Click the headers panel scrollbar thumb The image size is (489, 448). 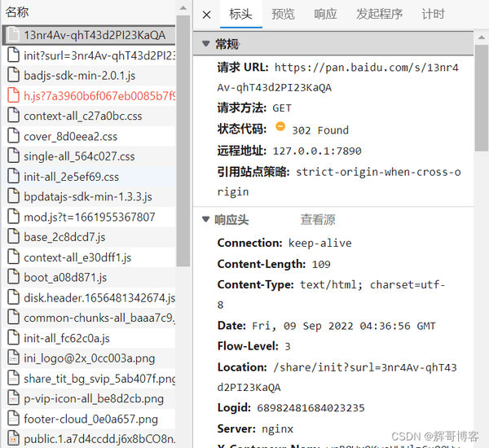click(x=481, y=98)
